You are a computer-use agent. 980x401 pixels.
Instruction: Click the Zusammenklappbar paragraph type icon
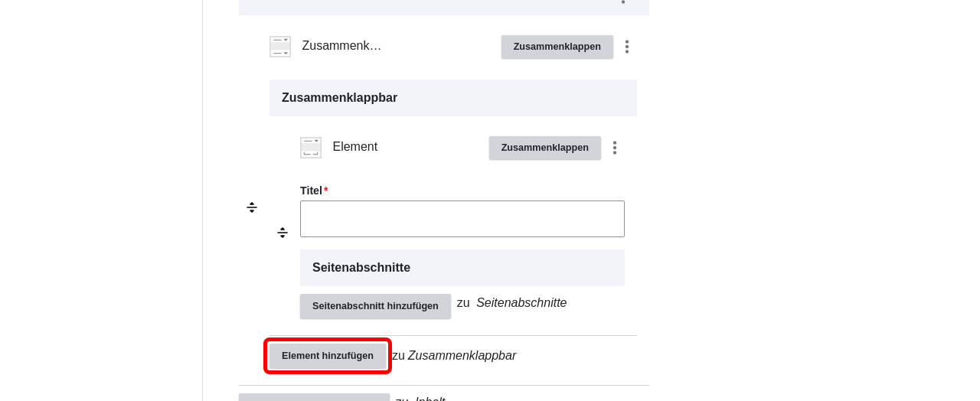[x=280, y=47]
